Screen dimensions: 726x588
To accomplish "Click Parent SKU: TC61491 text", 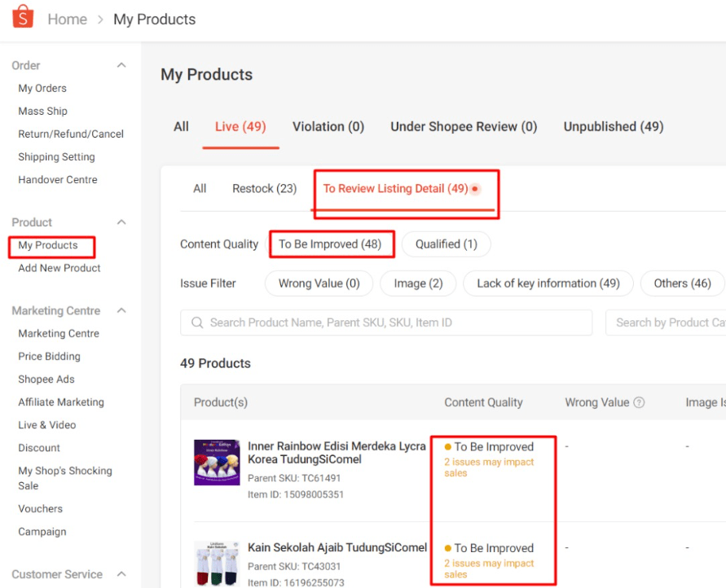I will 294,478.
